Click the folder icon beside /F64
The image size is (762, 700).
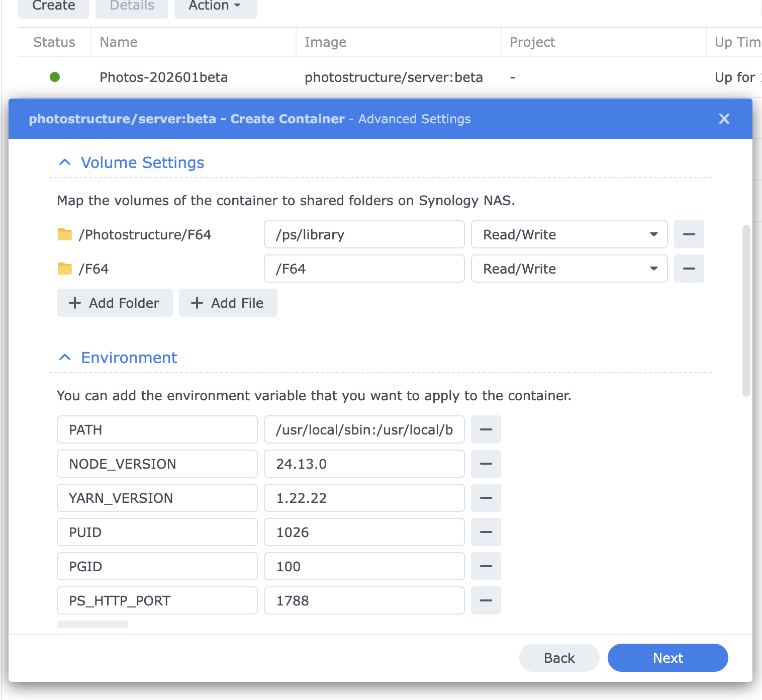65,269
